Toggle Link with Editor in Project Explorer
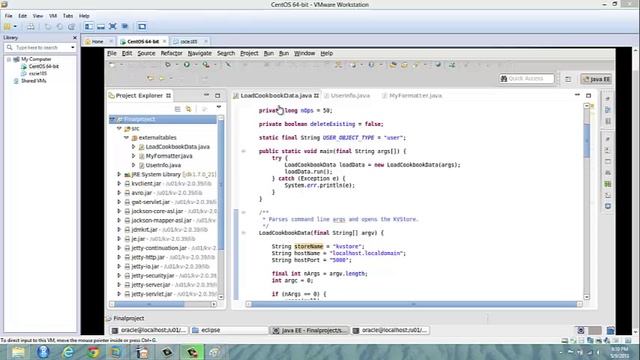 pos(189,109)
